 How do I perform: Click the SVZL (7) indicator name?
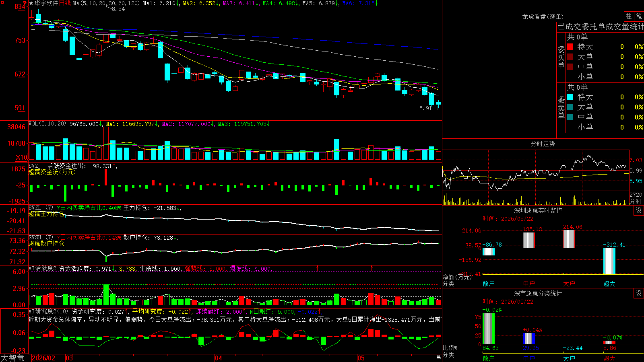(41, 208)
